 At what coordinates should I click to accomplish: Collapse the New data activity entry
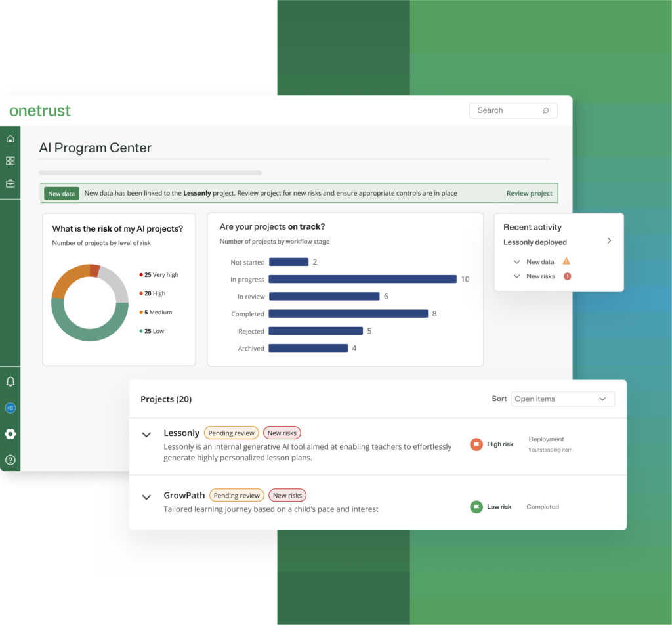click(x=516, y=261)
